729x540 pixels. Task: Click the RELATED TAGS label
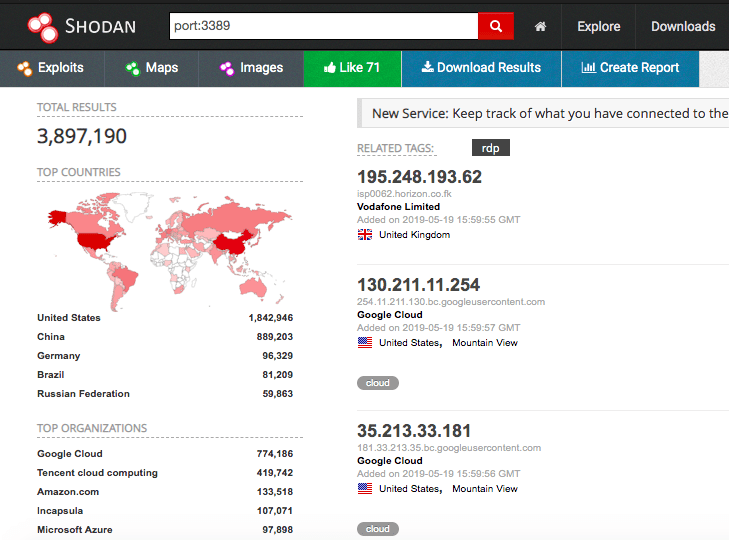coord(395,148)
